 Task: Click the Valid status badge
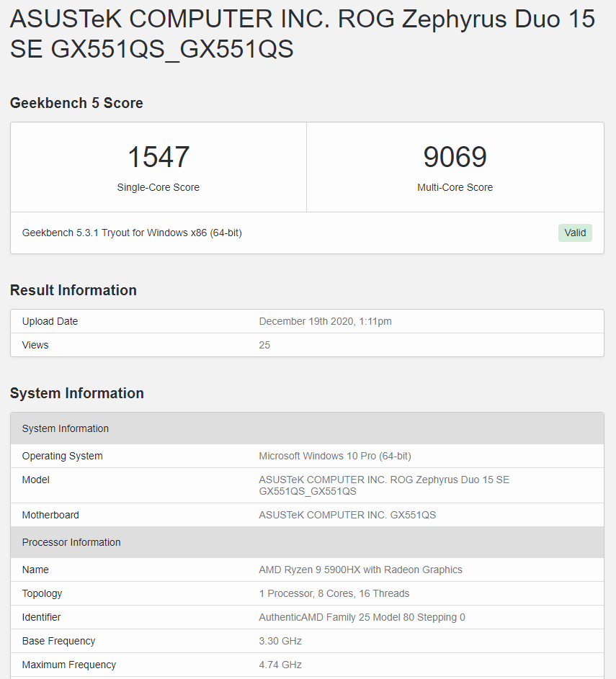click(x=575, y=233)
